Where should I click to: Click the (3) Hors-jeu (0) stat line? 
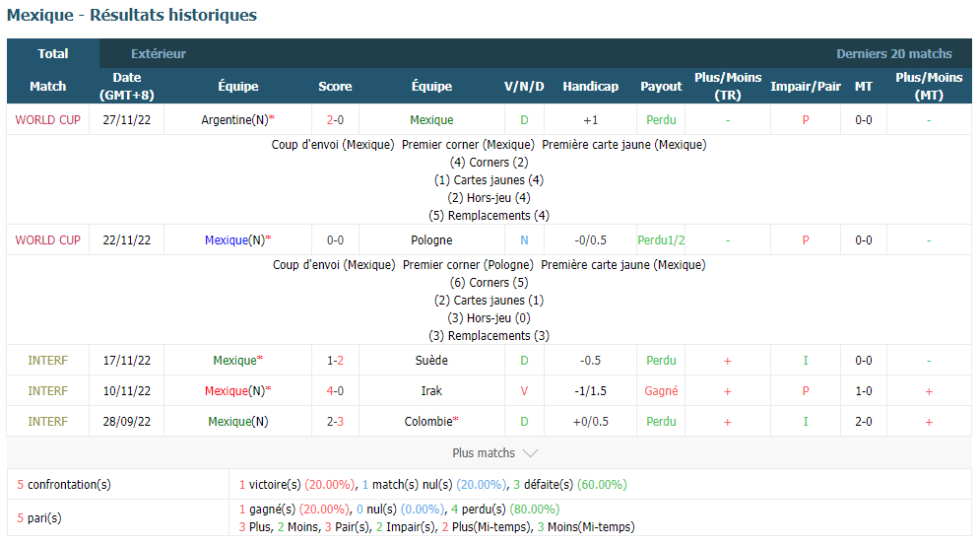(489, 318)
